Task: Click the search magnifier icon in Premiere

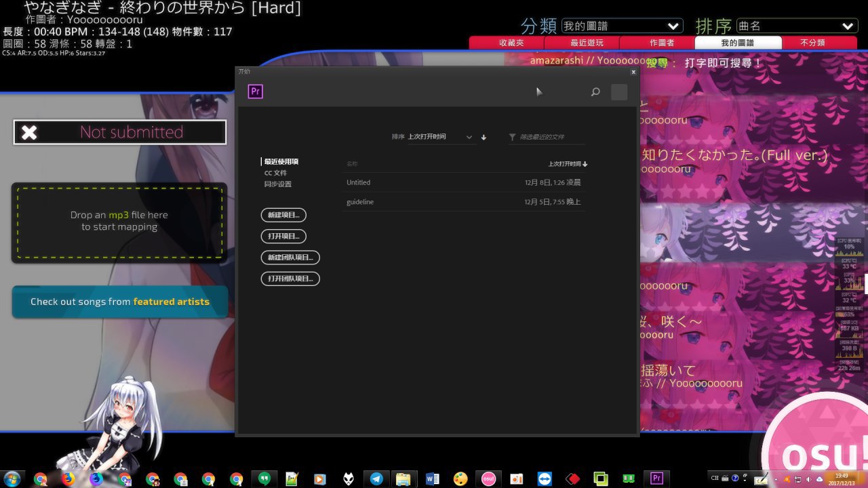Action: (595, 92)
